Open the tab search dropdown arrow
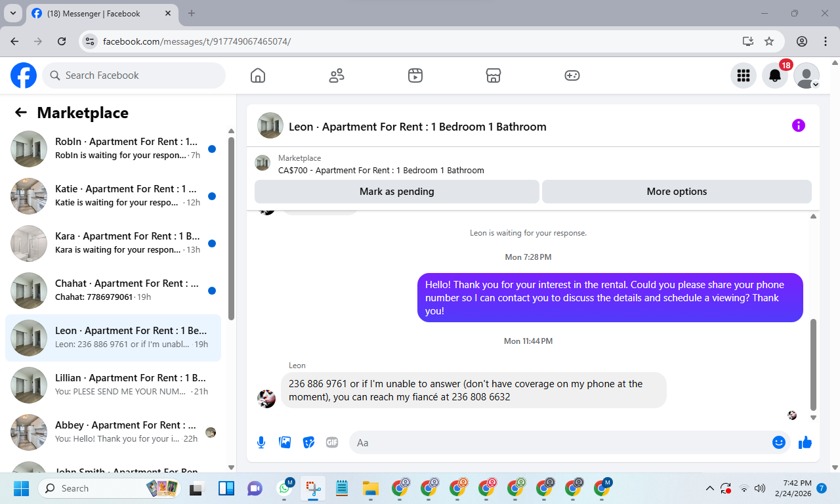 tap(12, 13)
